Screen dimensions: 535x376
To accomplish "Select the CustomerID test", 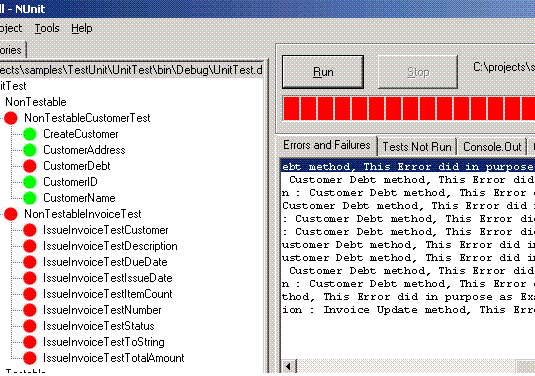I will pos(70,182).
